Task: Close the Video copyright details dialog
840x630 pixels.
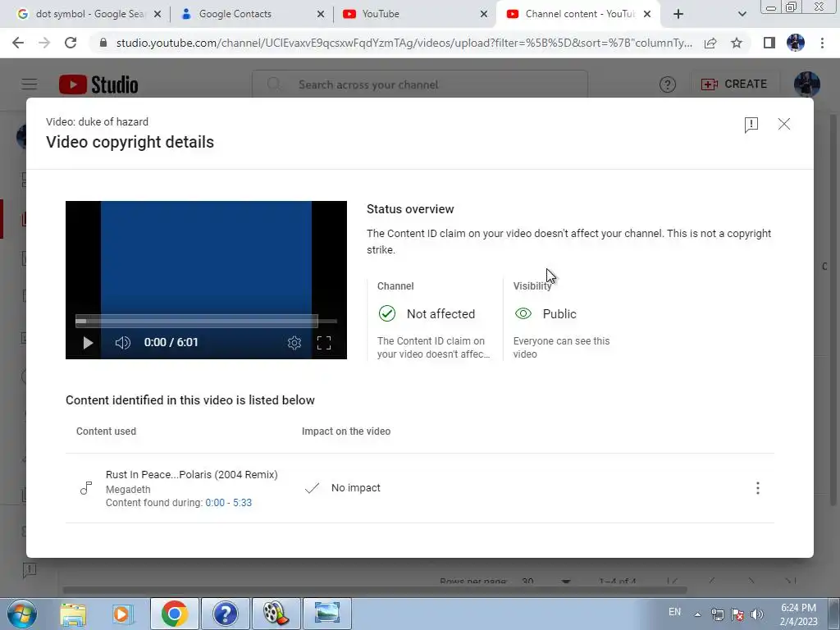Action: pos(783,125)
